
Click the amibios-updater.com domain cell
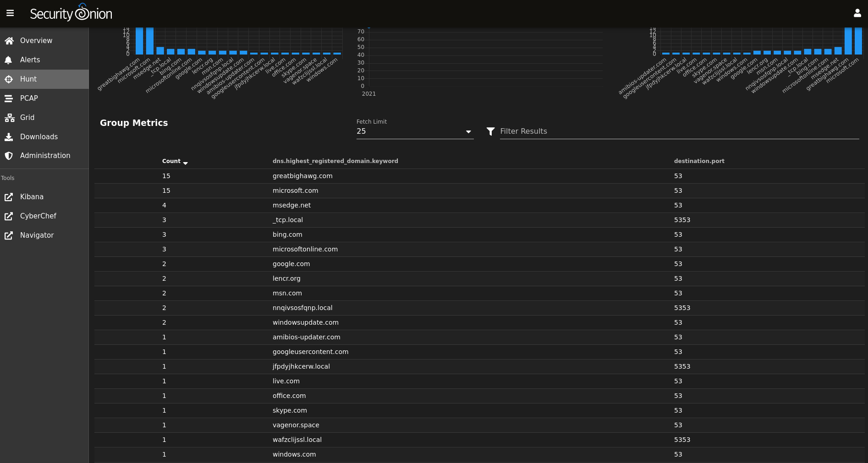click(307, 337)
